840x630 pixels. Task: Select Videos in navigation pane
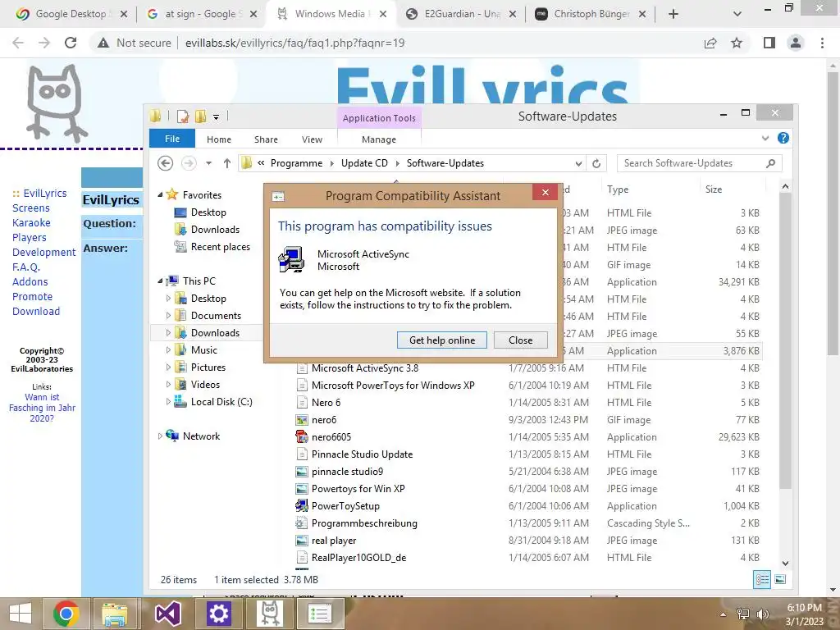pos(205,385)
